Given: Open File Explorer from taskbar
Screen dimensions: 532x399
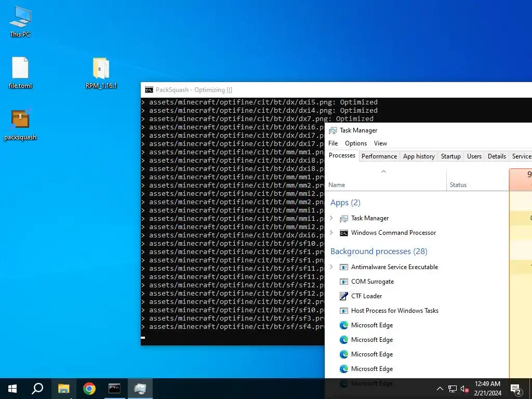Looking at the screenshot, I should [x=63, y=389].
